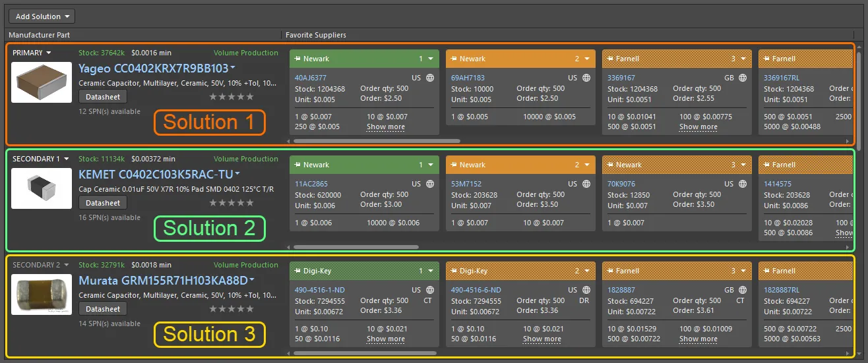The image size is (868, 363).
Task: Click pin icon on Yageo's rank 1 Newark card
Action: click(x=297, y=59)
